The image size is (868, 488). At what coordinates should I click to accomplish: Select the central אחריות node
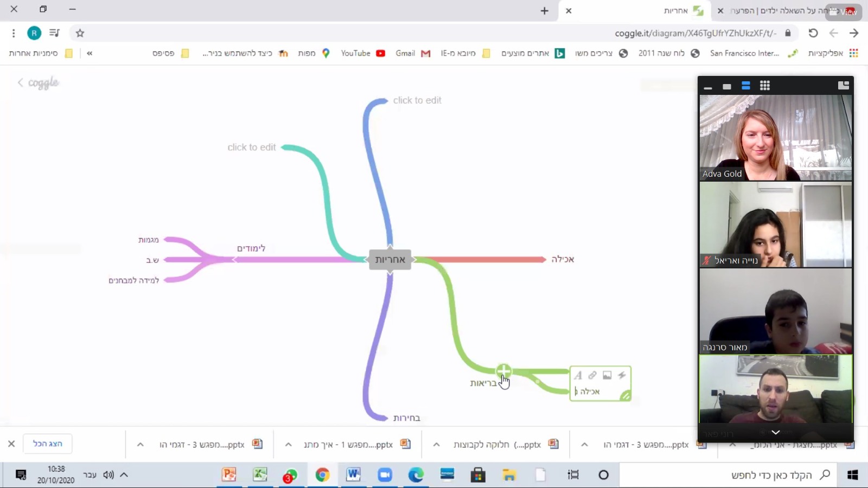(x=390, y=259)
